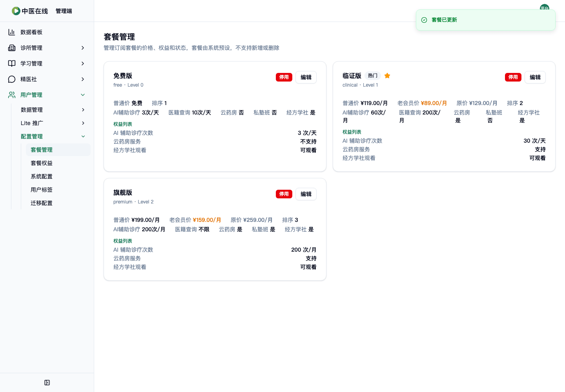The height and width of the screenshot is (392, 565).
Task: Open the user avatar at top right
Action: (x=545, y=8)
